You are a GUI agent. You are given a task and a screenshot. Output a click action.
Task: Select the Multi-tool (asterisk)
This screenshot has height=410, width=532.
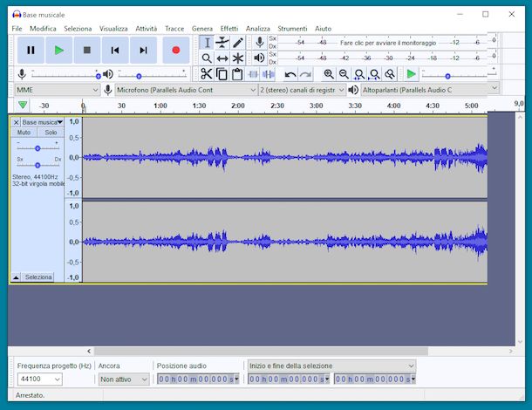[x=238, y=58]
